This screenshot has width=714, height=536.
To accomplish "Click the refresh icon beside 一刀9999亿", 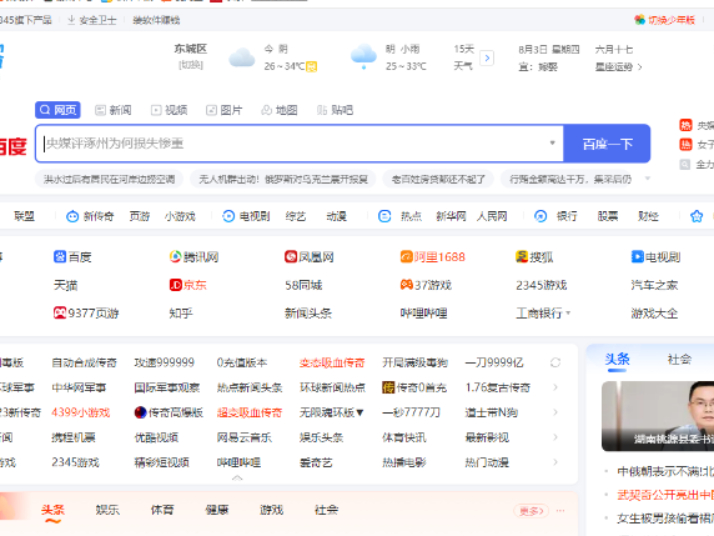I will coord(555,362).
